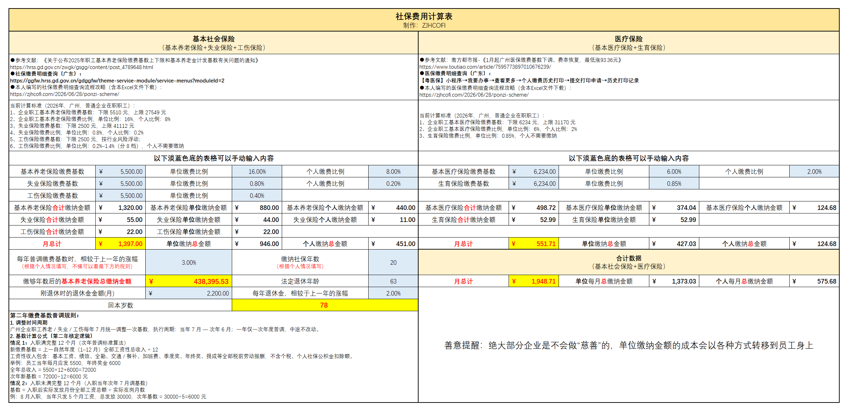Select the 基本医疗保险缴费基数 6,234.00 input cell
Screen dimensions: 868x411
tap(534, 172)
